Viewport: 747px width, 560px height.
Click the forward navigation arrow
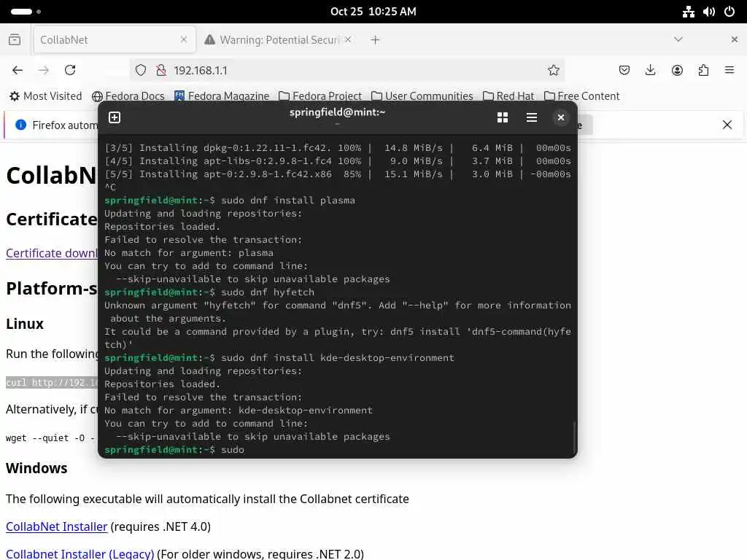point(43,71)
